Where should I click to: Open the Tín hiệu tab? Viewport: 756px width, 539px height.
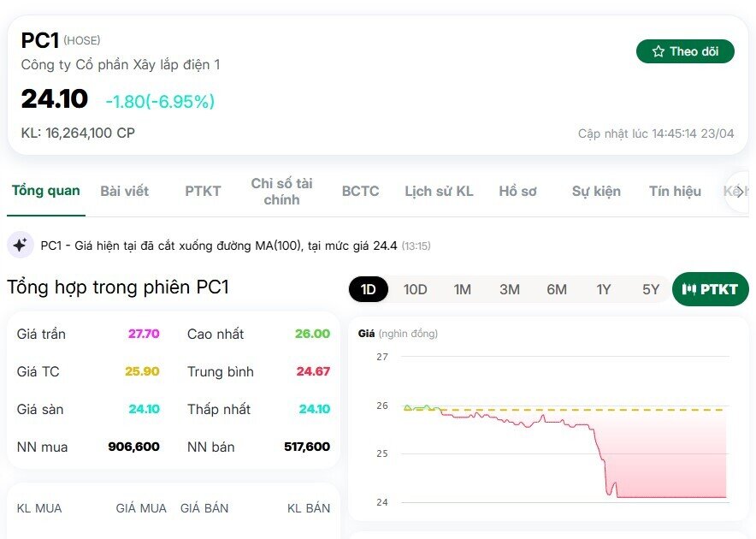pyautogui.click(x=675, y=191)
